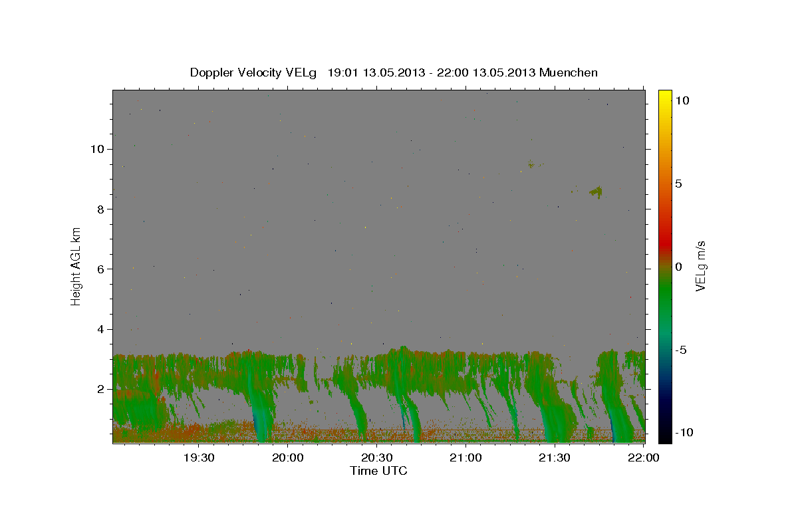Click the colorbar value -10 label
Viewport: 798px width, 532px height.
684,432
